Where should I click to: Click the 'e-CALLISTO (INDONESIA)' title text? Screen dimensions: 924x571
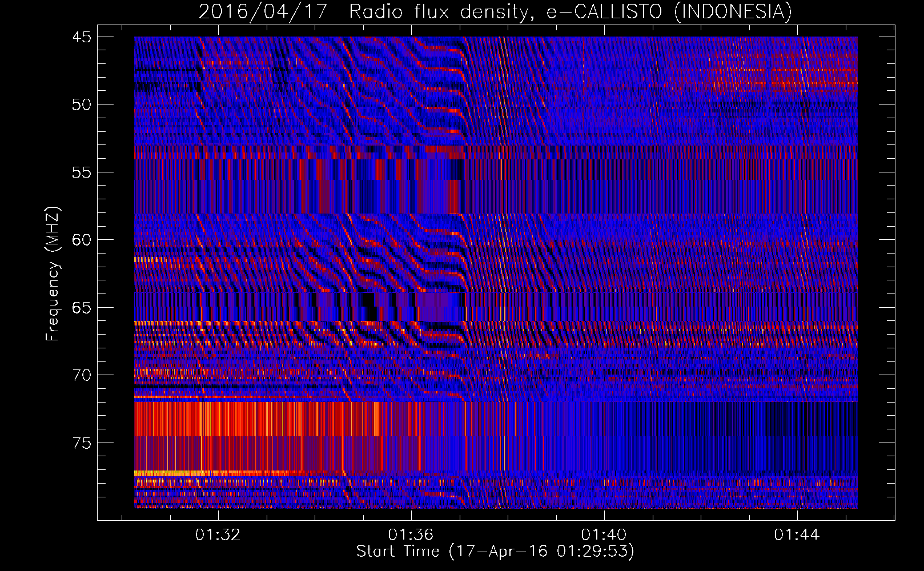669,12
